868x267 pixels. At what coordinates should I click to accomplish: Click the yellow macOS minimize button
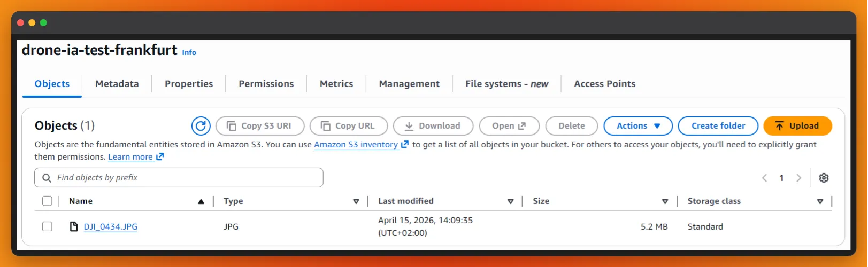32,22
